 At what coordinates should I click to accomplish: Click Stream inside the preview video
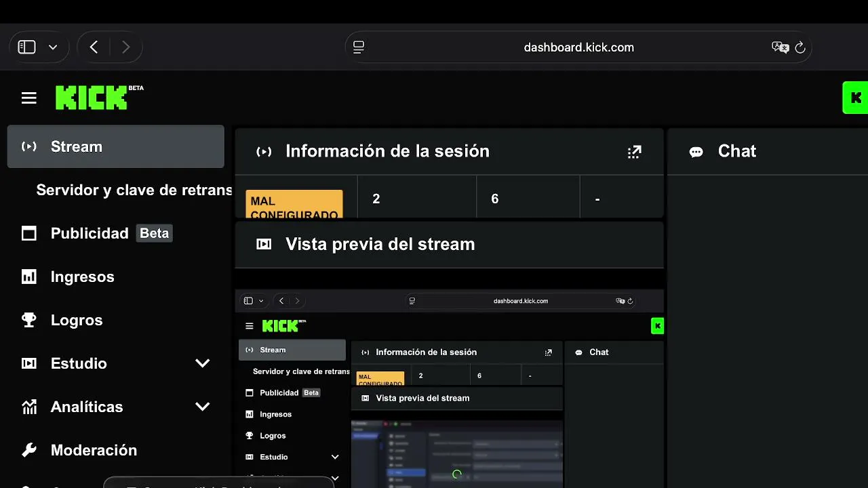(x=292, y=350)
